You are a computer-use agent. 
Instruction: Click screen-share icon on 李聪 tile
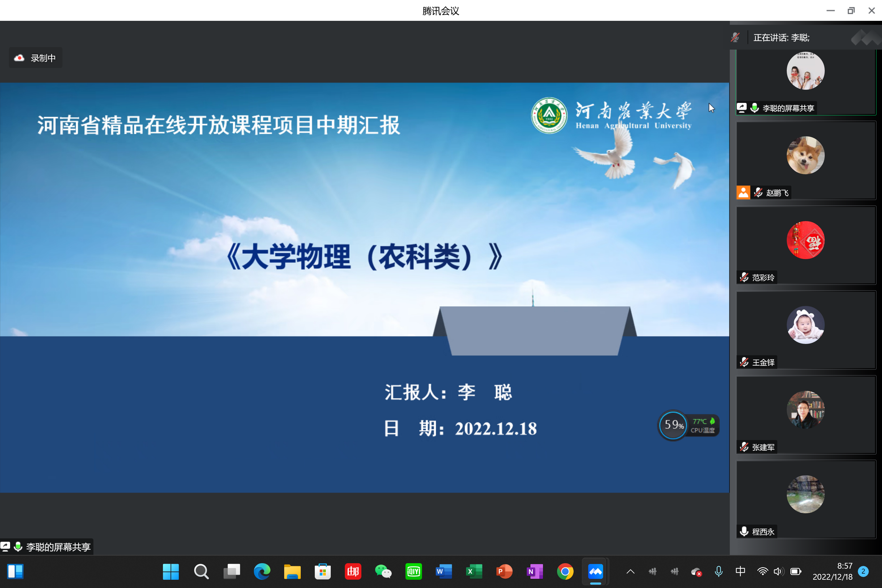click(742, 108)
